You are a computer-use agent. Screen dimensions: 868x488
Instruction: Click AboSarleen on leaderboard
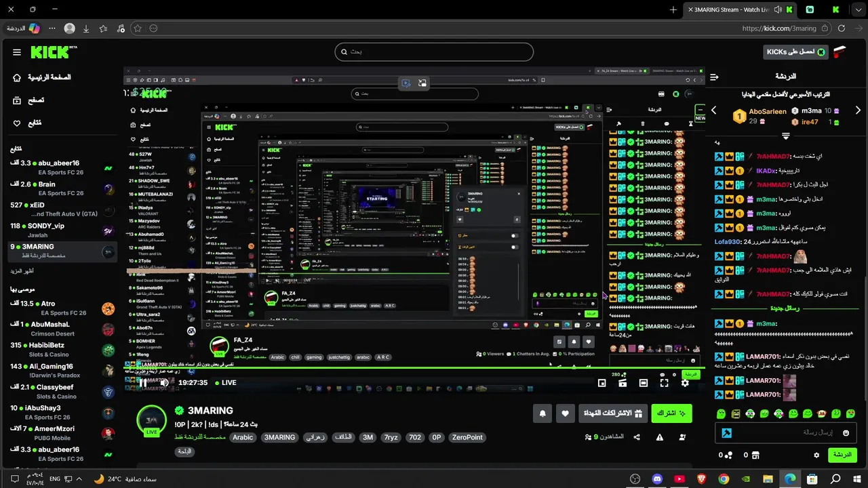tap(768, 112)
